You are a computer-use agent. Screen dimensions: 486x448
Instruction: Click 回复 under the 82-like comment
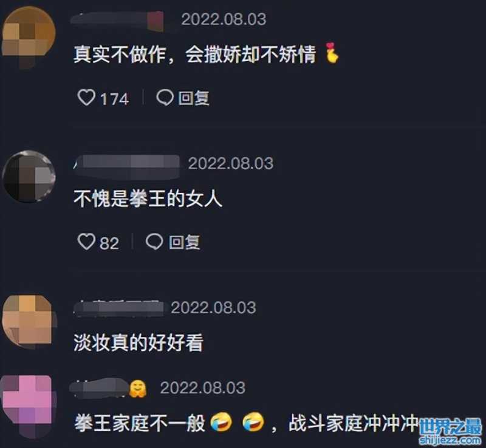pyautogui.click(x=185, y=242)
